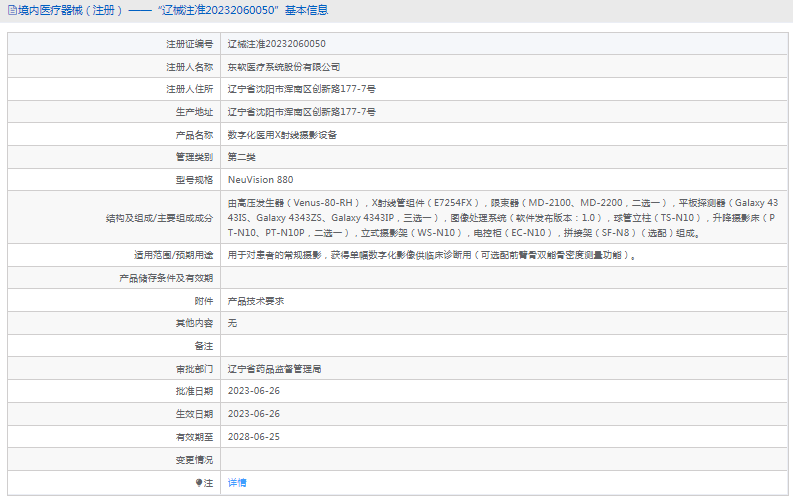Image resolution: width=793 pixels, height=503 pixels.
Task: Click the 生产地址 address value
Action: (301, 112)
